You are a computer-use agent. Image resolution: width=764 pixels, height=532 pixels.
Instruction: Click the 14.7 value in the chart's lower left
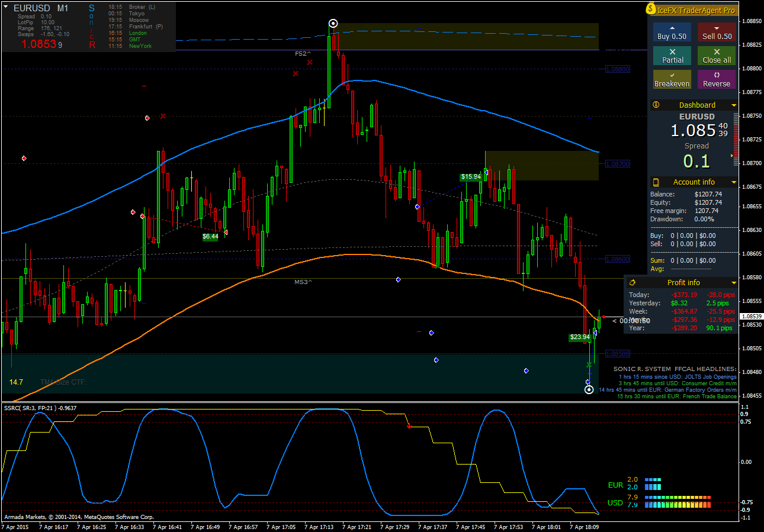click(16, 382)
